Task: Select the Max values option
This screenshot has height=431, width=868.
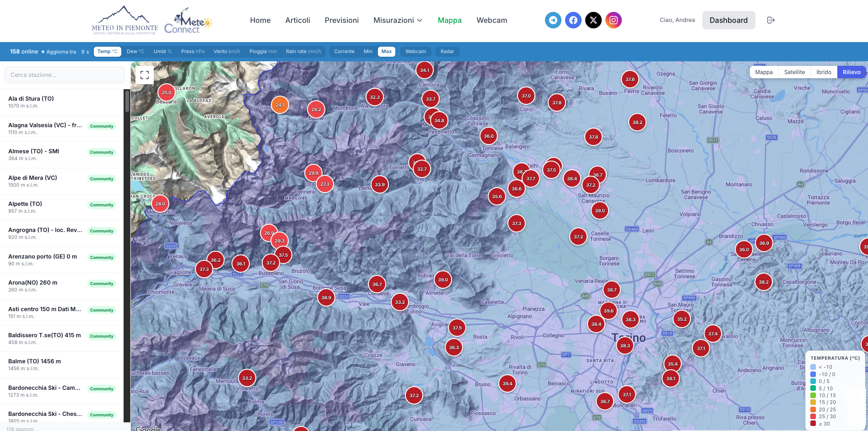Action: coord(387,51)
